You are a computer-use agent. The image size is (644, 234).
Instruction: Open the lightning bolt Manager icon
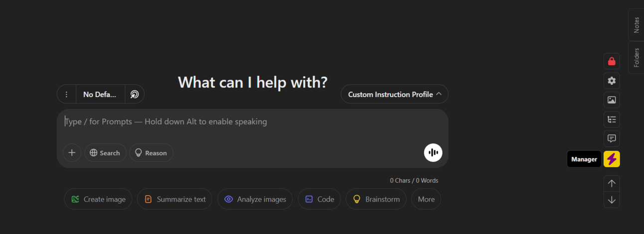(x=612, y=159)
